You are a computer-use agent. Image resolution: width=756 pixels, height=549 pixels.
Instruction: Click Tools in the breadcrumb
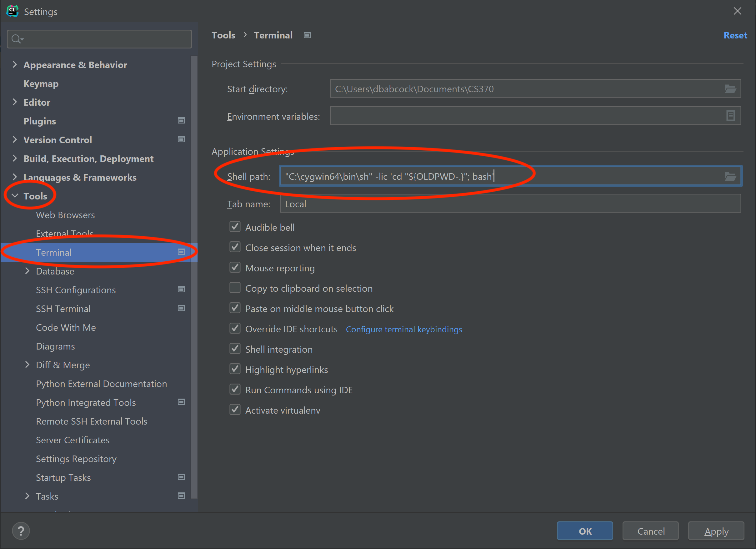pyautogui.click(x=223, y=35)
